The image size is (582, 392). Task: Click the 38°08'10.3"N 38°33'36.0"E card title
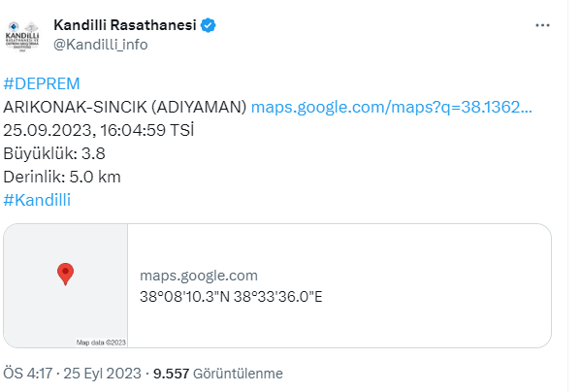pos(231,297)
